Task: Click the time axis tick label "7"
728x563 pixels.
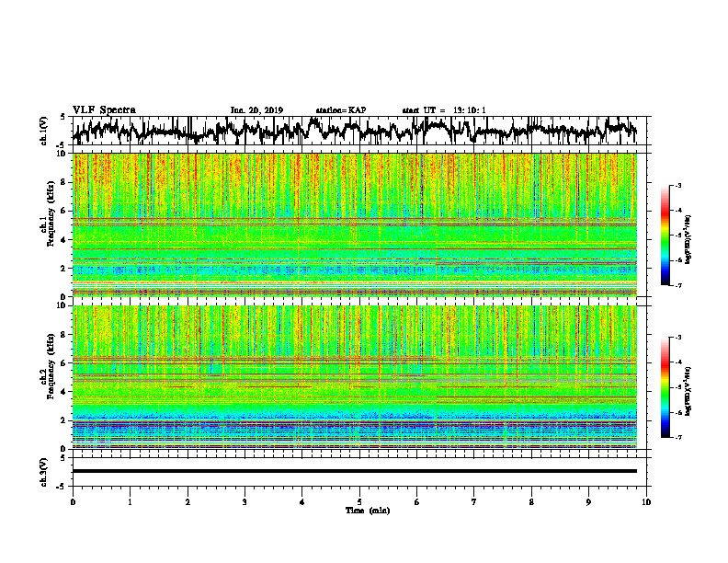Action: click(x=474, y=502)
